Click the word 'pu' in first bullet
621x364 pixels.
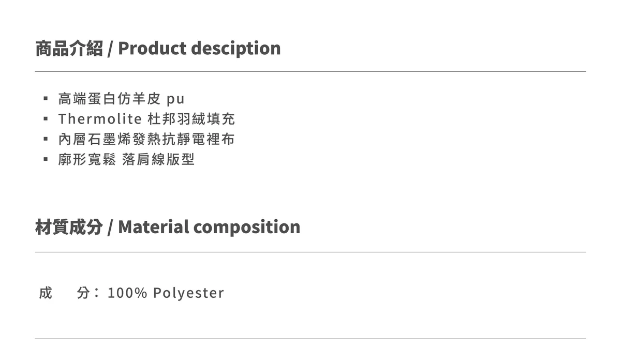[x=175, y=99]
